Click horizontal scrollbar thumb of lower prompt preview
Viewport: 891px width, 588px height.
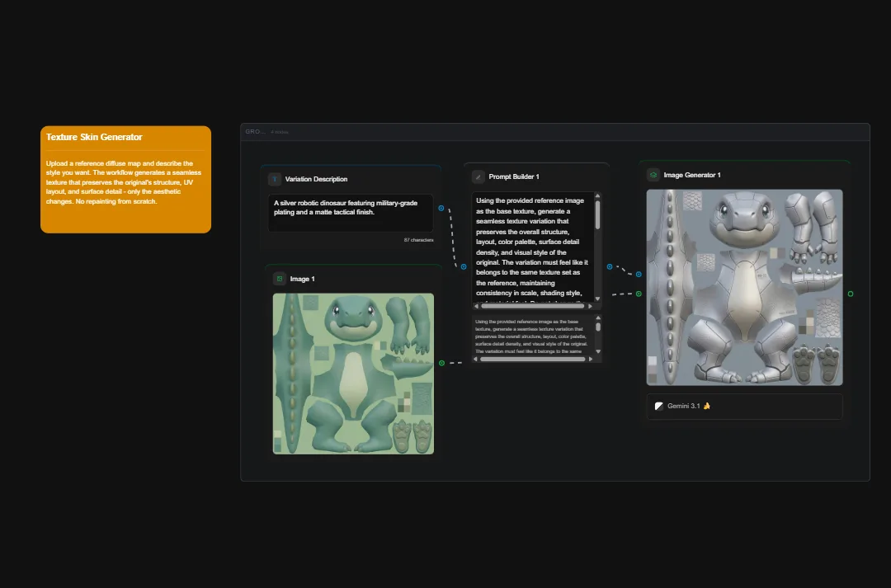(x=532, y=359)
